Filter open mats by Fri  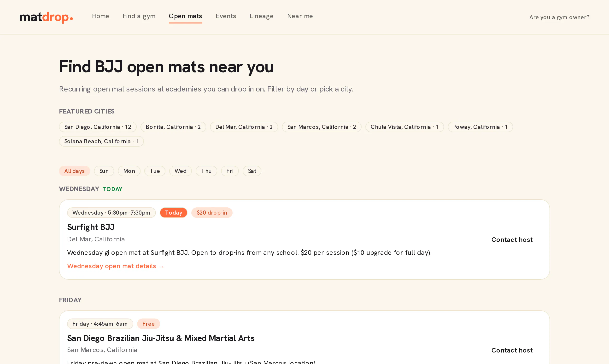click(230, 171)
